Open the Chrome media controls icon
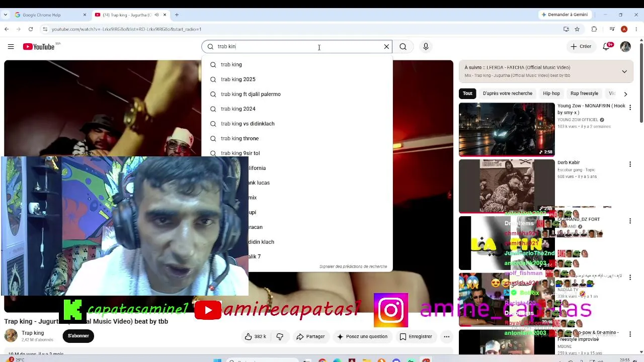 612,29
